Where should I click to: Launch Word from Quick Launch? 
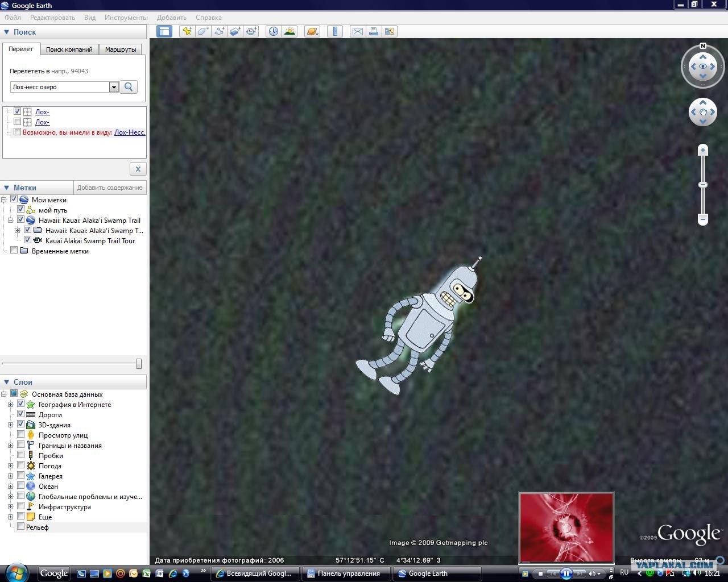tap(159, 573)
